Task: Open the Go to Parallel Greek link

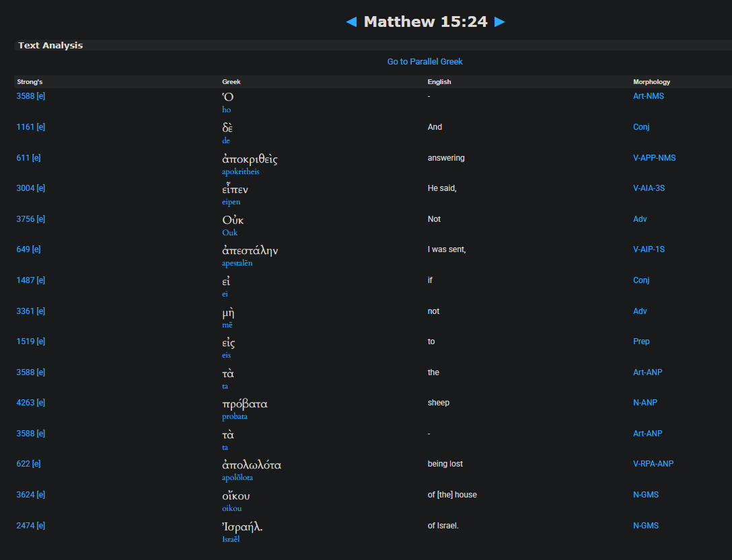Action: click(x=425, y=62)
